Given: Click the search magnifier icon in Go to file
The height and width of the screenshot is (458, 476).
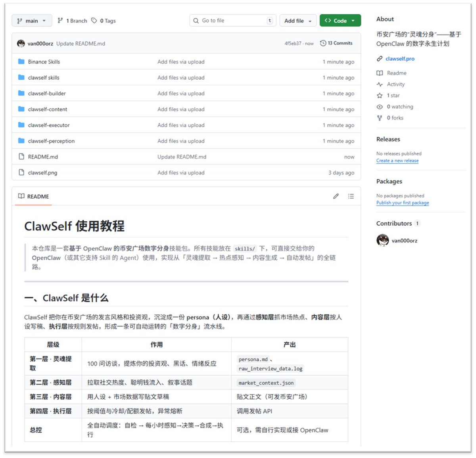Looking at the screenshot, I should pyautogui.click(x=196, y=21).
